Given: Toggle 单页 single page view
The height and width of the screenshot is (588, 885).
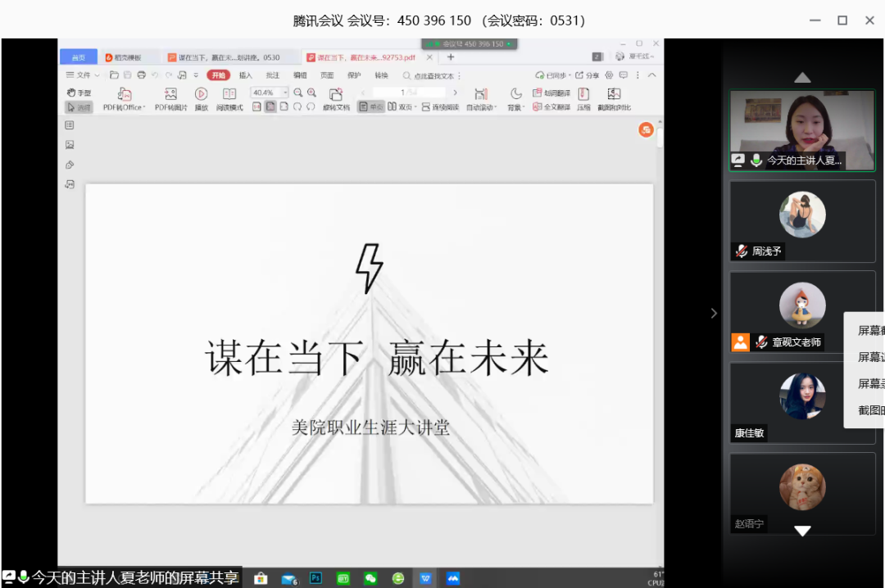Looking at the screenshot, I should click(370, 107).
